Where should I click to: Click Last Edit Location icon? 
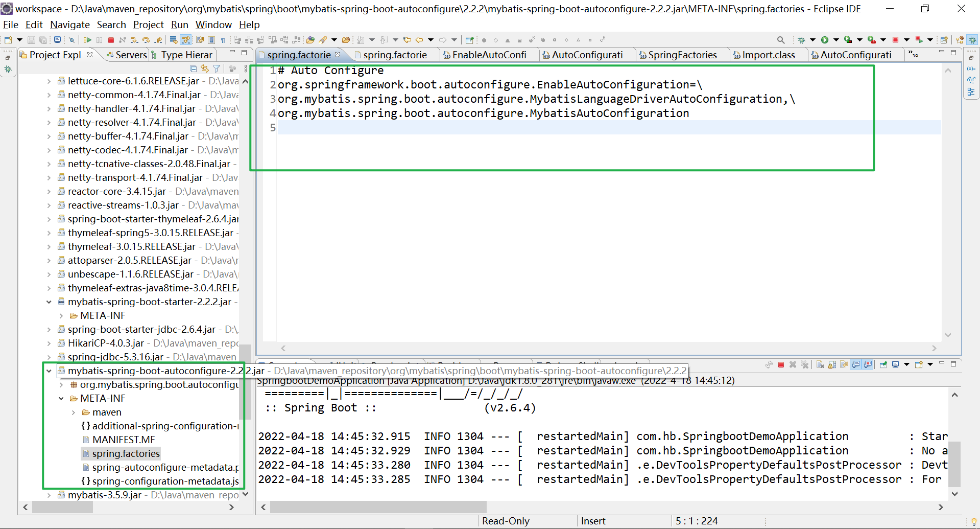click(407, 40)
